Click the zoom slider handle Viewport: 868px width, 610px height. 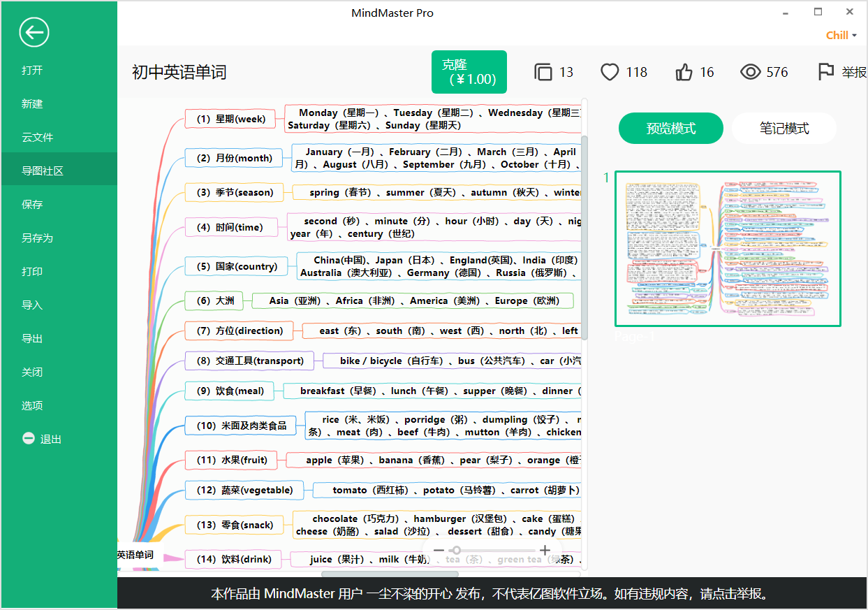click(x=457, y=550)
